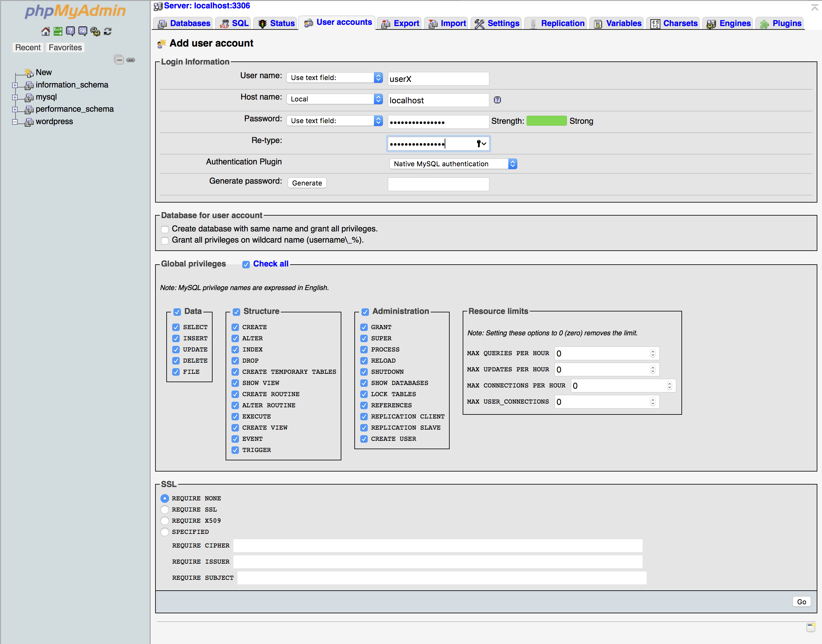This screenshot has width=822, height=644.
Task: Click the green password strength bar
Action: (x=546, y=121)
